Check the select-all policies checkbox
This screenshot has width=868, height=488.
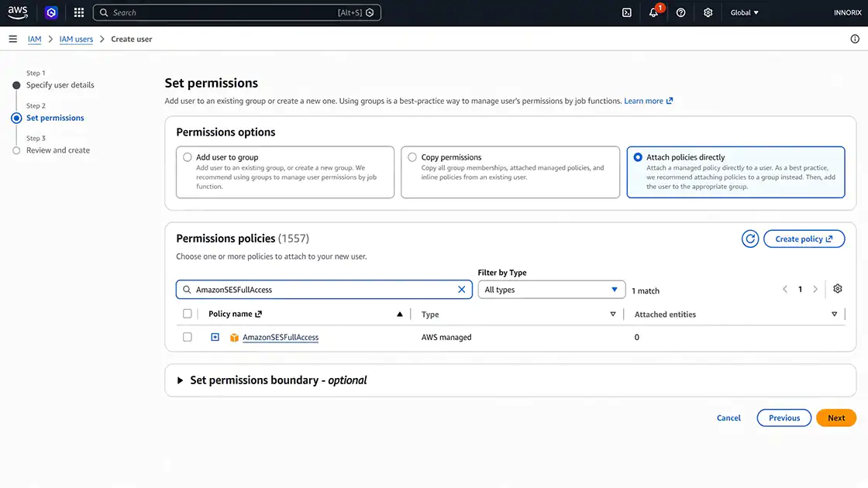point(187,314)
